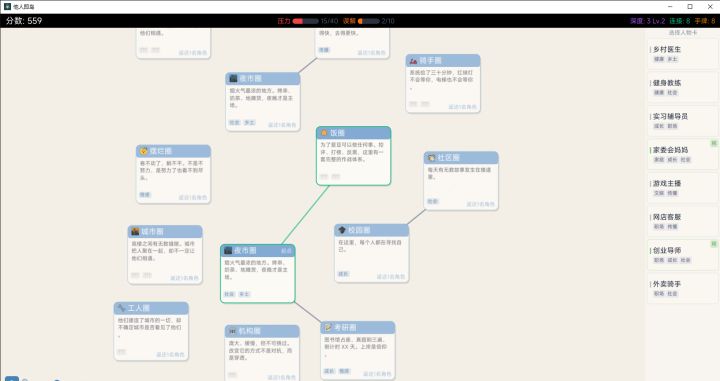Select the 机构圈 node header
This screenshot has width=720, height=381.
pyautogui.click(x=262, y=331)
